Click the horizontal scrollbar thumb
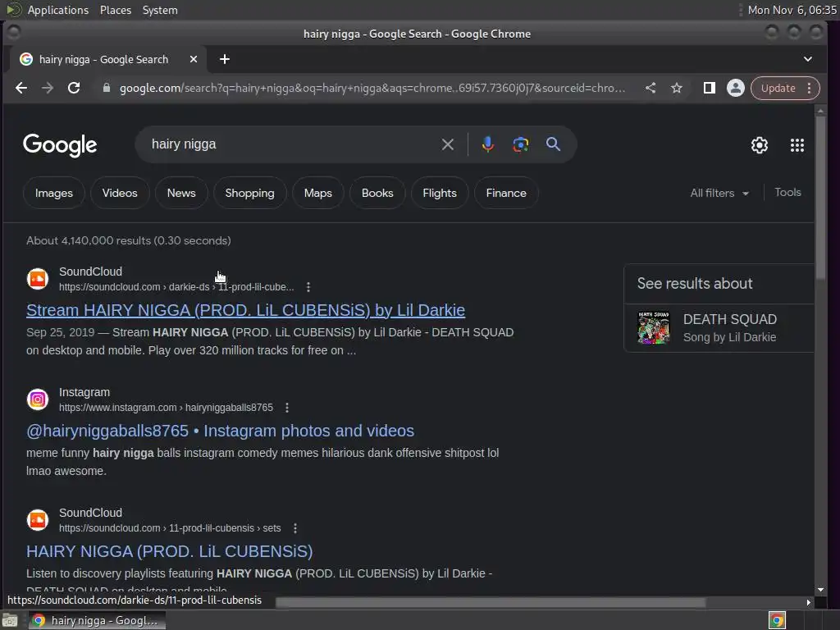The height and width of the screenshot is (630, 840). point(491,603)
